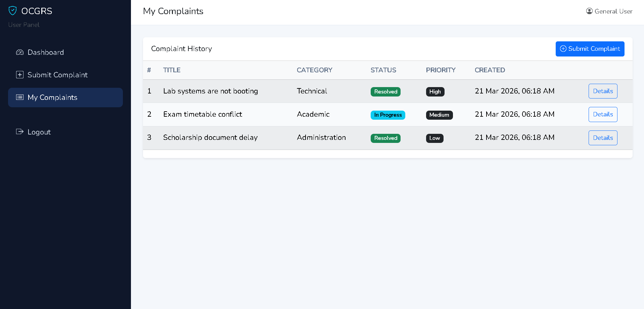Click the General User avatar icon

pos(589,11)
